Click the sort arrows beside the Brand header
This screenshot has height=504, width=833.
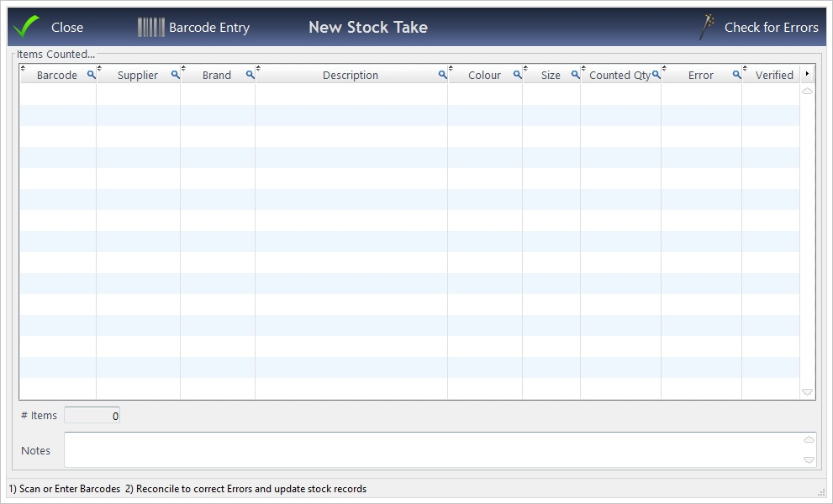click(x=183, y=68)
